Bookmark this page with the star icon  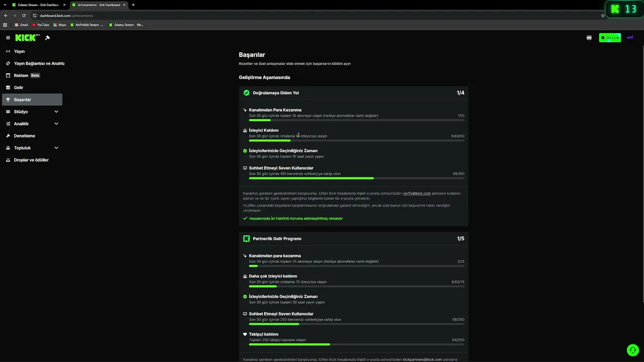click(603, 16)
